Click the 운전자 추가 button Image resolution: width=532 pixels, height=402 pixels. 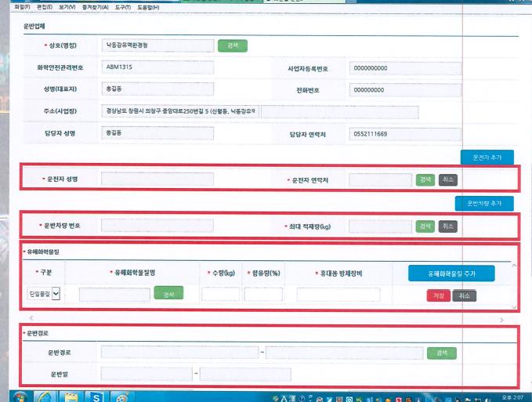tap(487, 158)
